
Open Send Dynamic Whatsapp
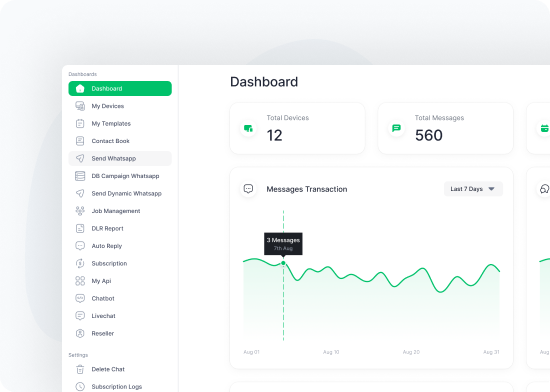click(x=120, y=194)
